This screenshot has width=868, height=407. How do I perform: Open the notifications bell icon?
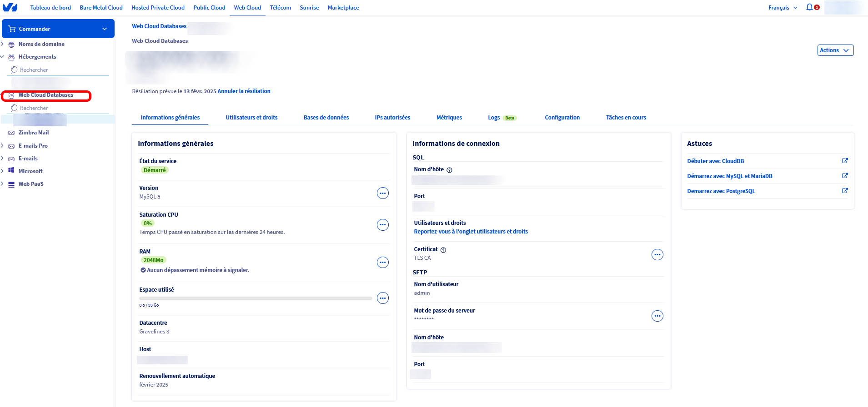[809, 7]
